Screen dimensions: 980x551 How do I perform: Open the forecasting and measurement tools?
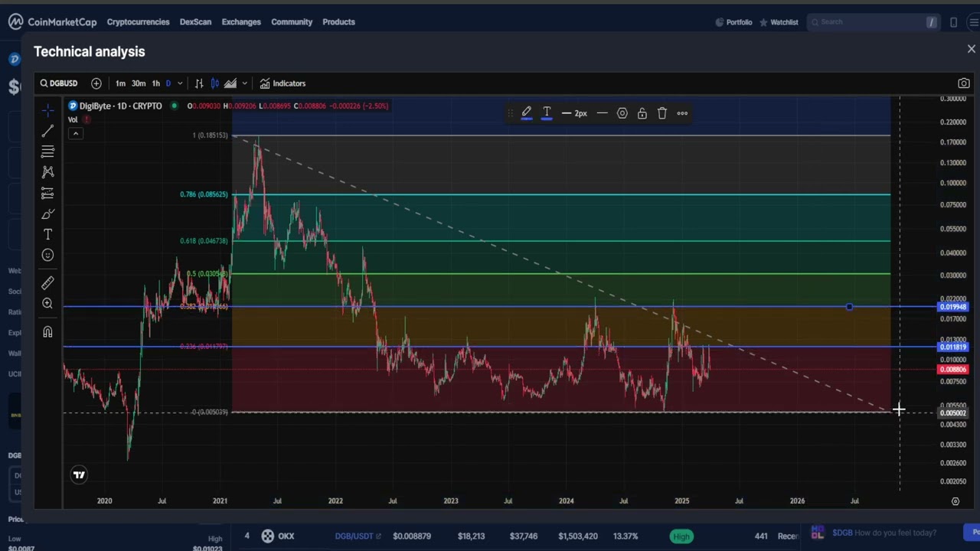(x=47, y=193)
